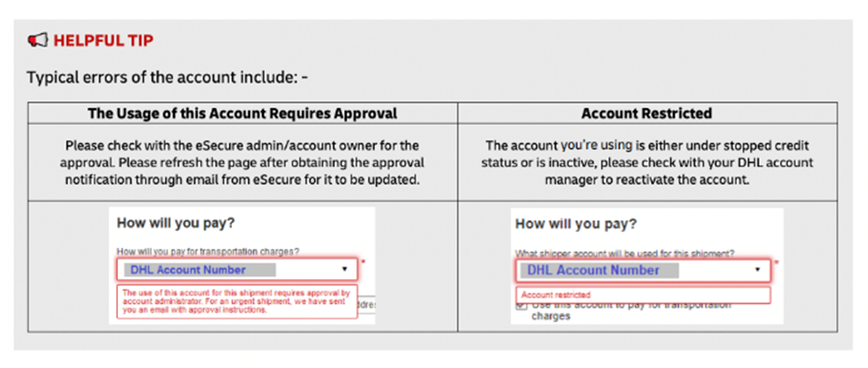Open the shipper account DHL Account Number dropdown
The image size is (868, 368).
(x=643, y=270)
